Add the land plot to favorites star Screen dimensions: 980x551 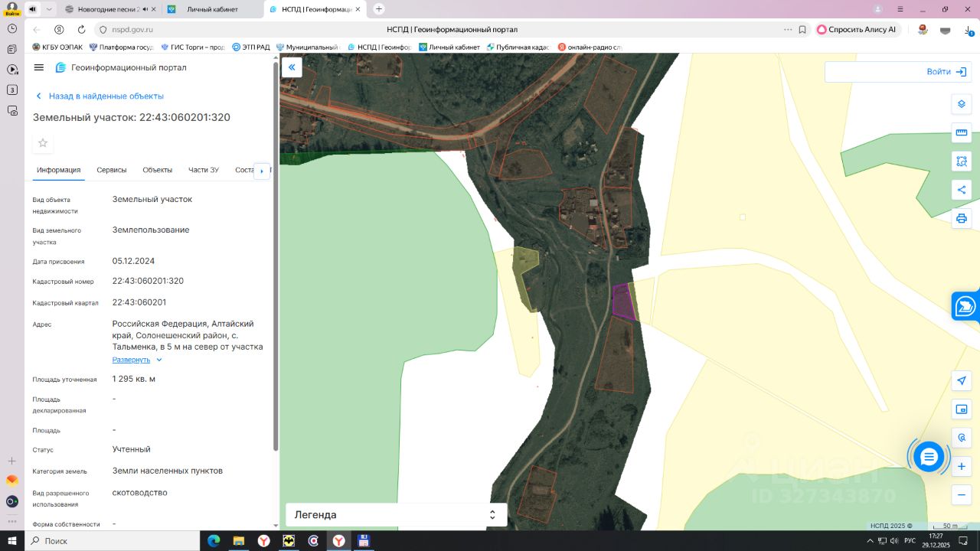(x=43, y=143)
